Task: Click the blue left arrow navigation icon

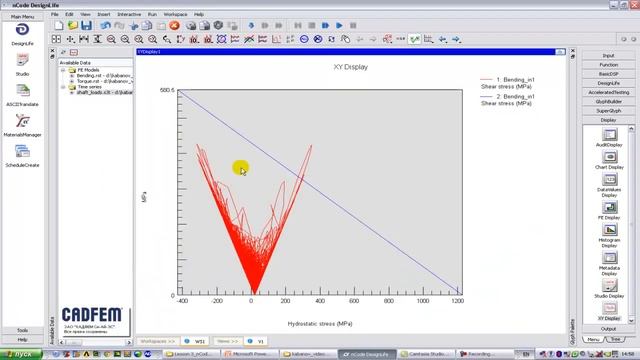Action: point(442,39)
